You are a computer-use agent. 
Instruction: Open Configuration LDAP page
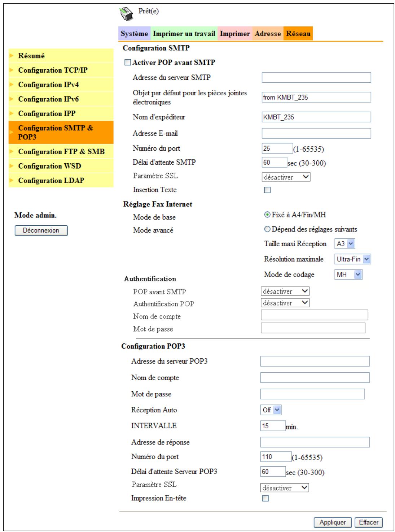(61, 180)
